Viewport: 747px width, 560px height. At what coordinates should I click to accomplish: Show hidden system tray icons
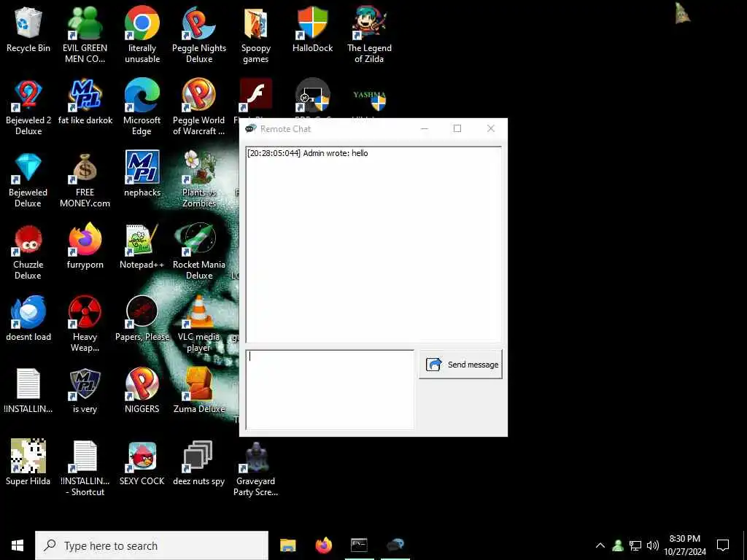pos(600,545)
